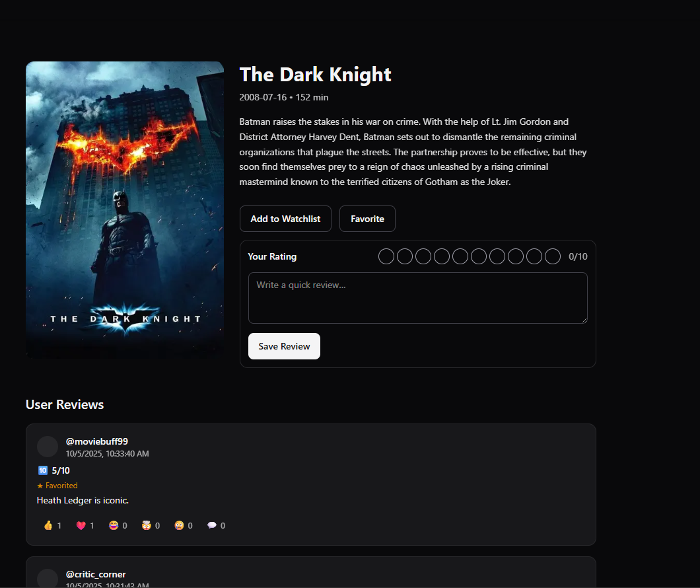Select the fifth rating circle
Image resolution: width=700 pixels, height=588 pixels.
click(460, 256)
